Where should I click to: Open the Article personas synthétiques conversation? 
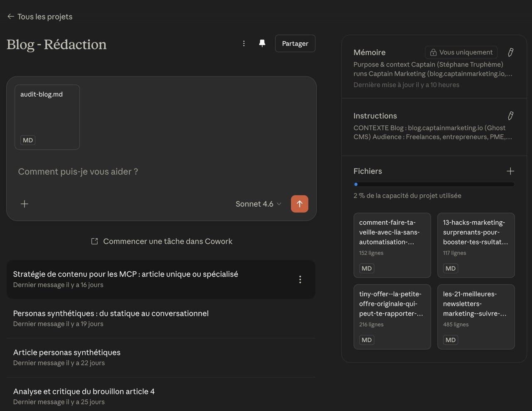tap(161, 357)
